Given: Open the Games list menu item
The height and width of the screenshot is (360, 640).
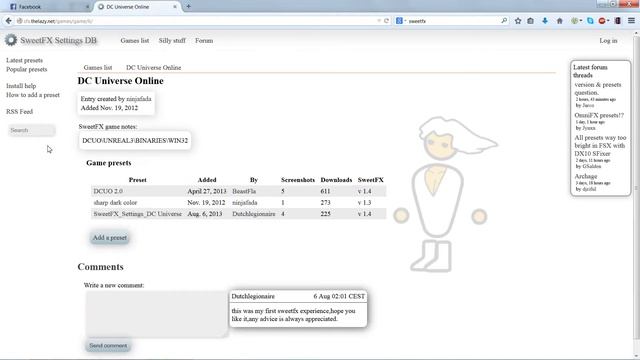Looking at the screenshot, I should 135,40.
